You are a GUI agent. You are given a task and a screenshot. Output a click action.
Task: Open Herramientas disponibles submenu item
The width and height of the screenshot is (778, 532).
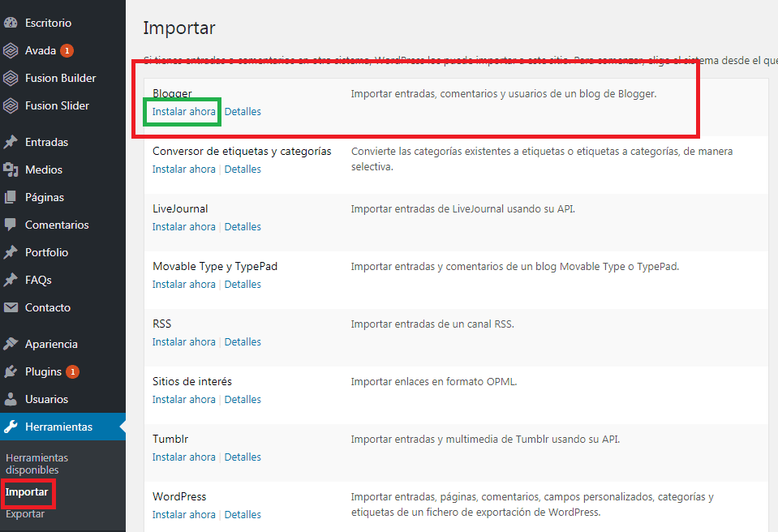[37, 464]
